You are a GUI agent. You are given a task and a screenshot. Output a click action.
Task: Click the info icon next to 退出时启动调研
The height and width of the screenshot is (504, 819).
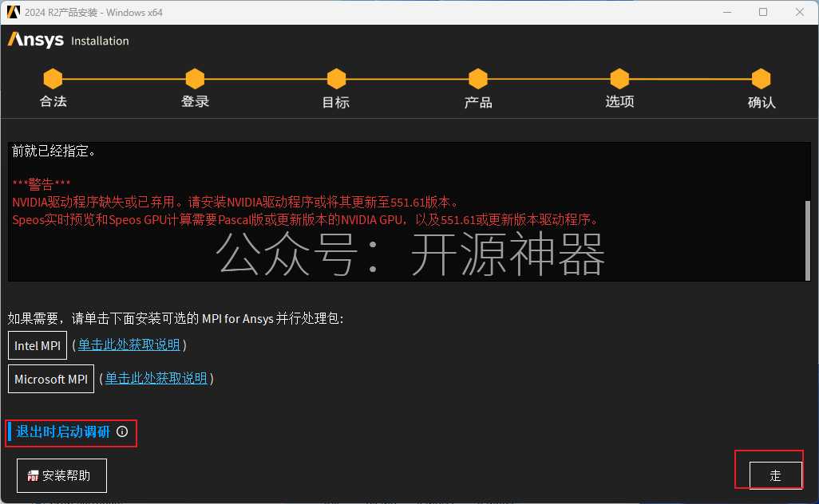(x=122, y=431)
